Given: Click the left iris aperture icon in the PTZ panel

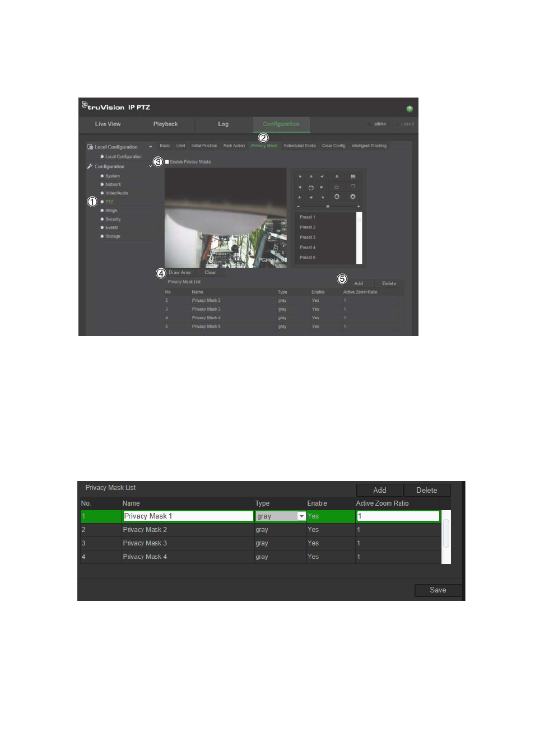Looking at the screenshot, I should tap(337, 197).
